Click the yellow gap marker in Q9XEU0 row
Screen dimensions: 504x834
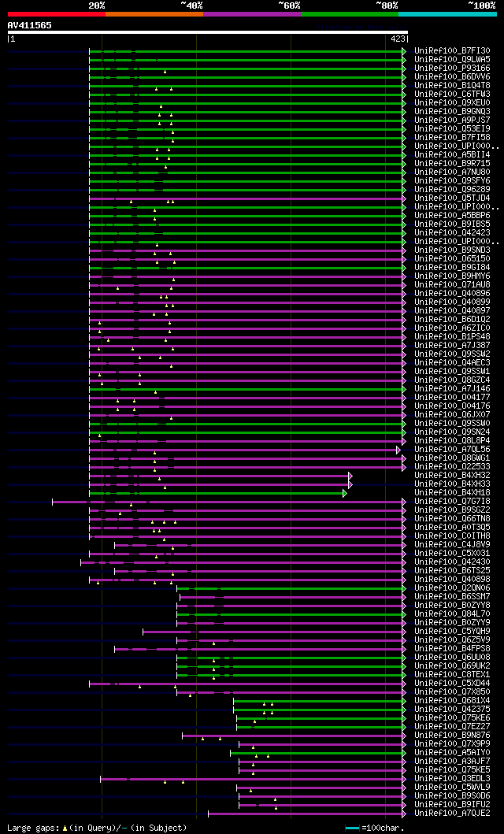(x=161, y=106)
